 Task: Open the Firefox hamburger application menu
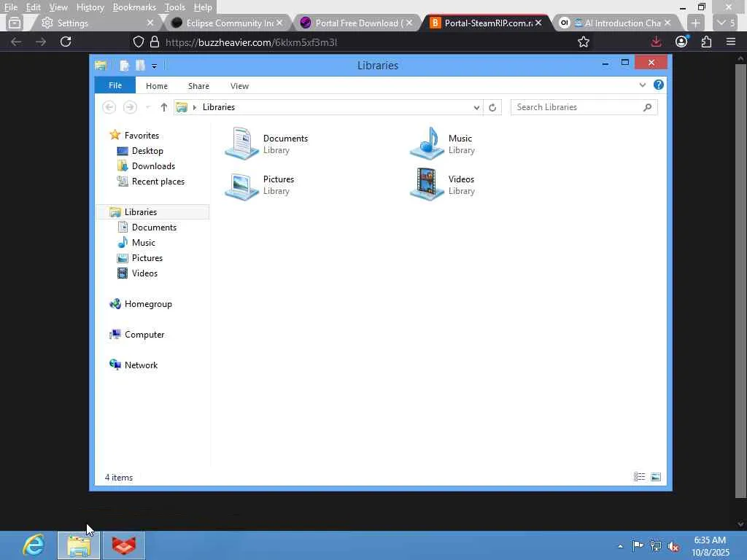(731, 42)
